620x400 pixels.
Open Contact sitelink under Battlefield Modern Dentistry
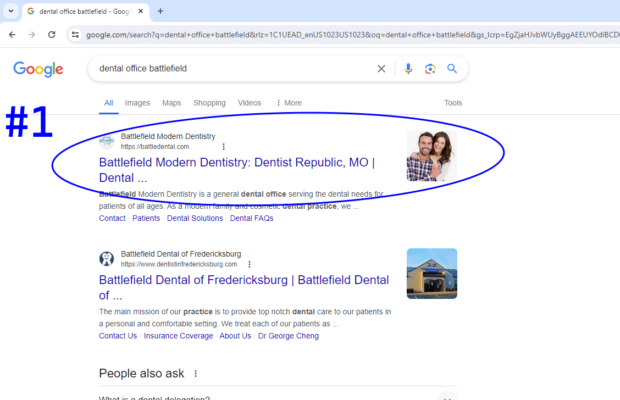tap(112, 218)
